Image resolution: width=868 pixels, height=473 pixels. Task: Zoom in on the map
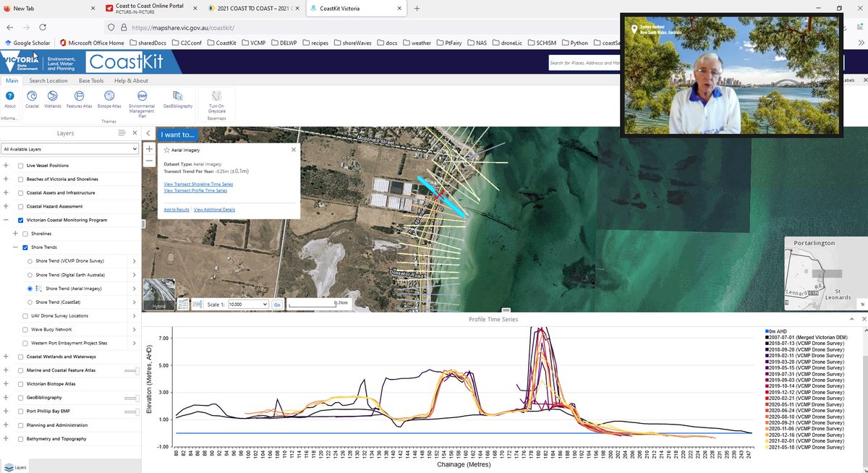coord(149,148)
